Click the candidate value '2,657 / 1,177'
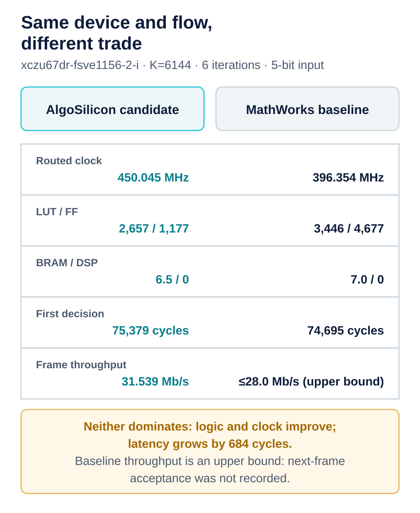Screen dimensions: 420x513 (x=154, y=228)
